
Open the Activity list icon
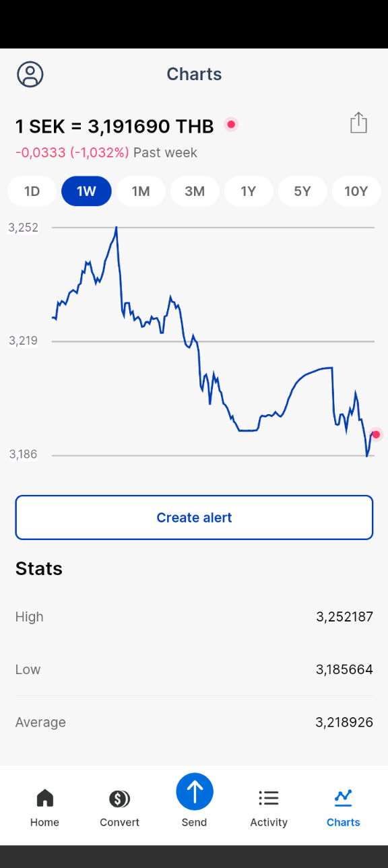[x=269, y=799]
